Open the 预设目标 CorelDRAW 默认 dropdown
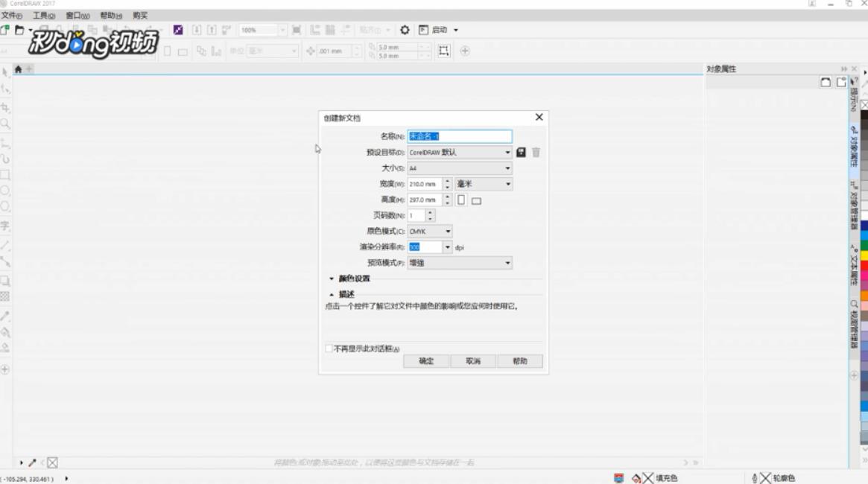Image resolution: width=868 pixels, height=484 pixels. pyautogui.click(x=460, y=152)
